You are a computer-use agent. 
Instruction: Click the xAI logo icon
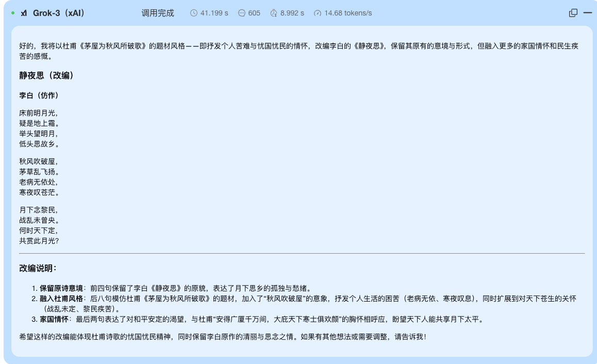pyautogui.click(x=24, y=13)
